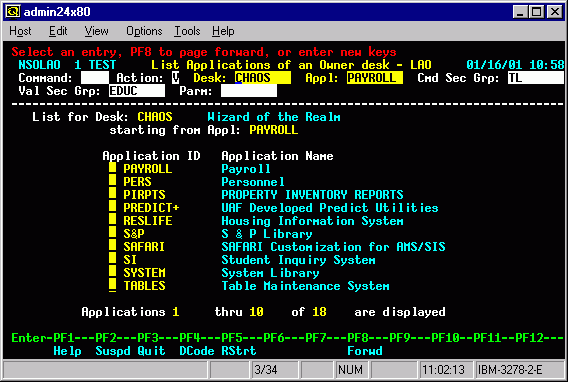Click the SYSTEM application ID
This screenshot has height=382, width=568.
tap(144, 273)
